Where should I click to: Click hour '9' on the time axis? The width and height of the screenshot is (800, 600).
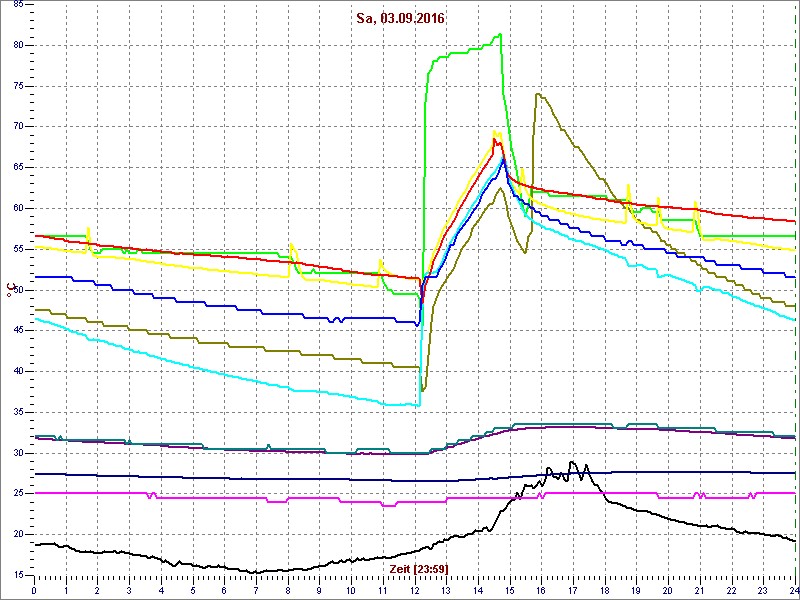(x=319, y=590)
